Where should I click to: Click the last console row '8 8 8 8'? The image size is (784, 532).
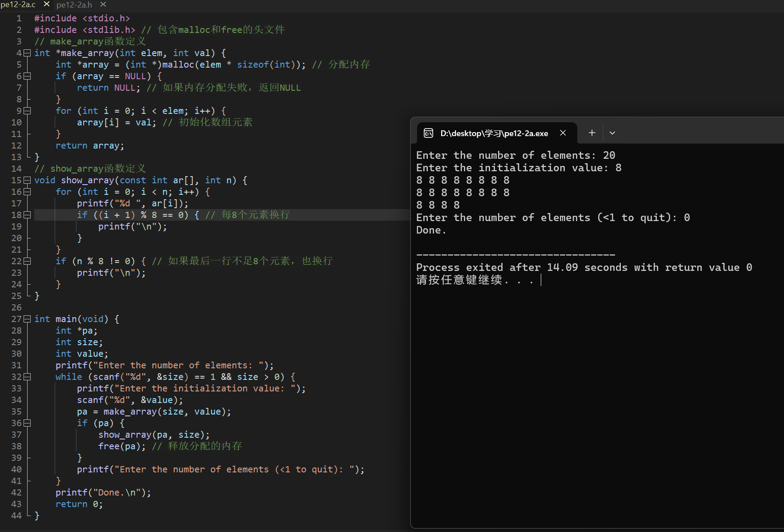(438, 205)
